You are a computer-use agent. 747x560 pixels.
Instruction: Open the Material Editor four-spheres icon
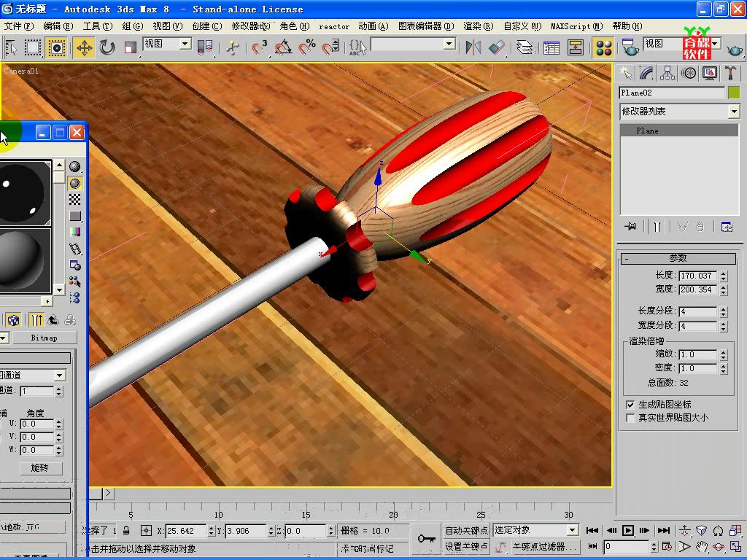click(604, 47)
